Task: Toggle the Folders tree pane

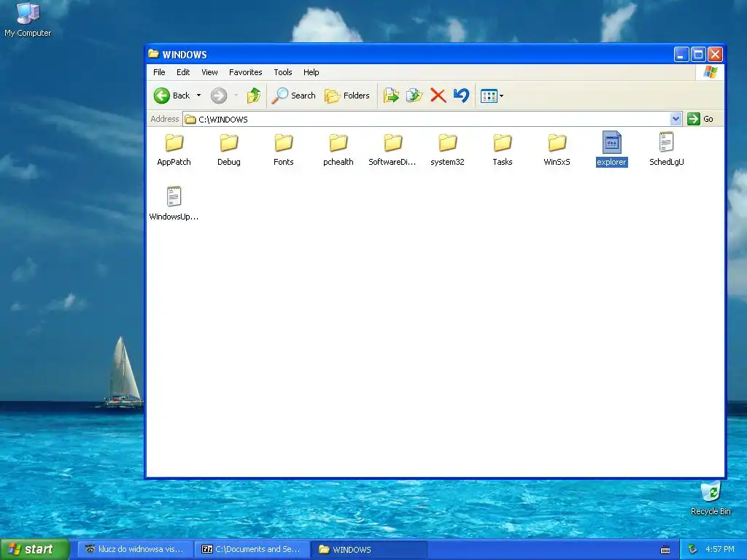Action: (x=347, y=96)
